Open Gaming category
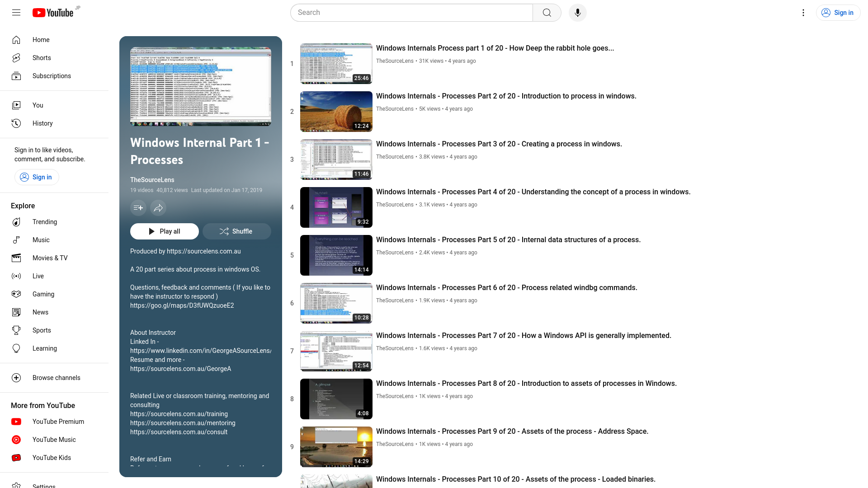The image size is (868, 488). coord(54,294)
